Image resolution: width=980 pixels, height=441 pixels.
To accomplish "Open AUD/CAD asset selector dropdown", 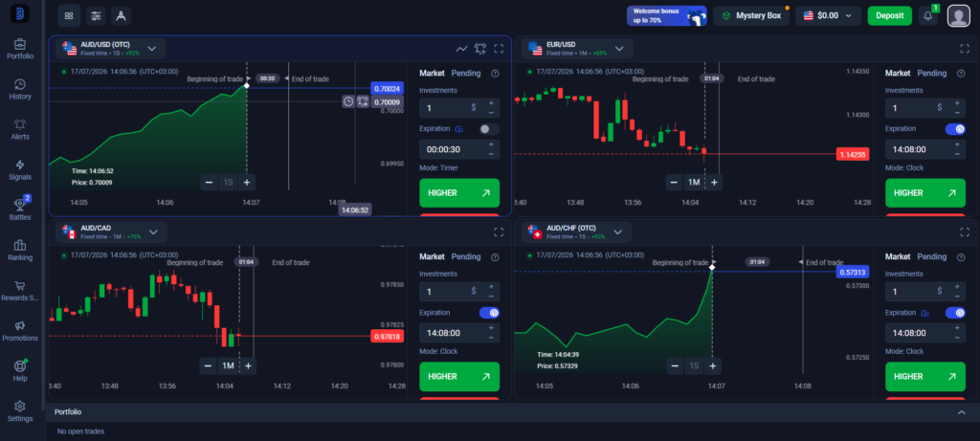I will [x=111, y=232].
